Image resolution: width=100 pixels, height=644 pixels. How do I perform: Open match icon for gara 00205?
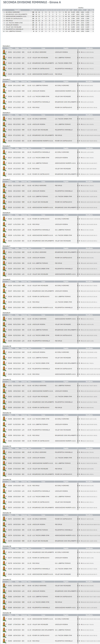[x=4, y=74]
